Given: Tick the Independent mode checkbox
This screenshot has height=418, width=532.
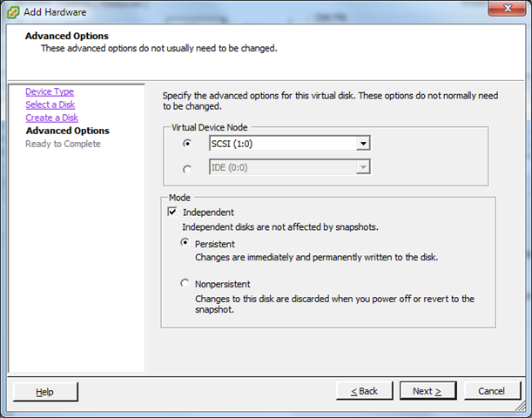Looking at the screenshot, I should click(172, 212).
